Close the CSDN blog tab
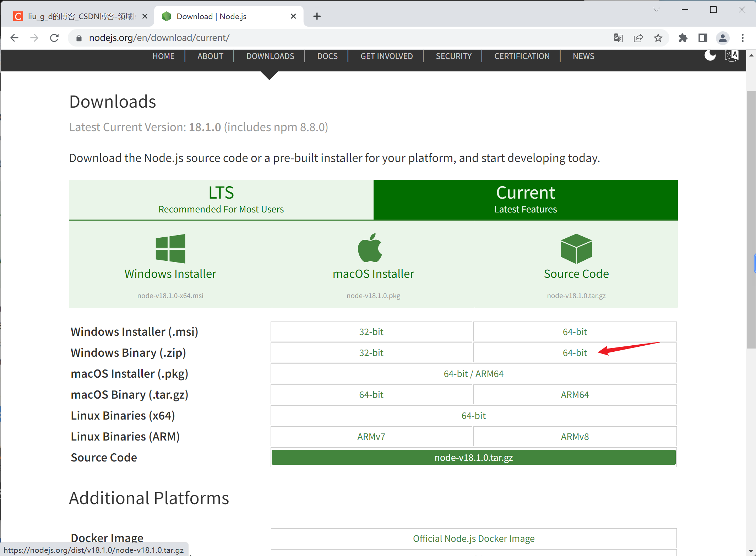 [145, 16]
